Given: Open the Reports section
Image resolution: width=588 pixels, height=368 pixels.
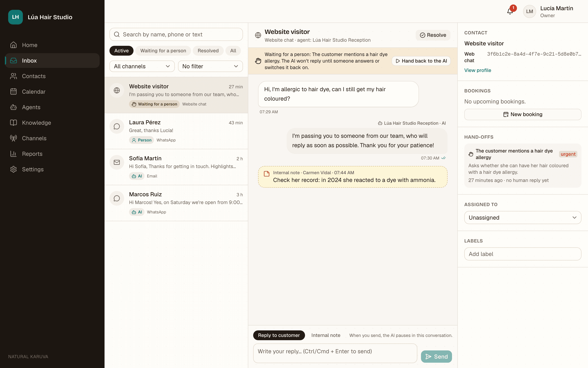Looking at the screenshot, I should coord(52,154).
